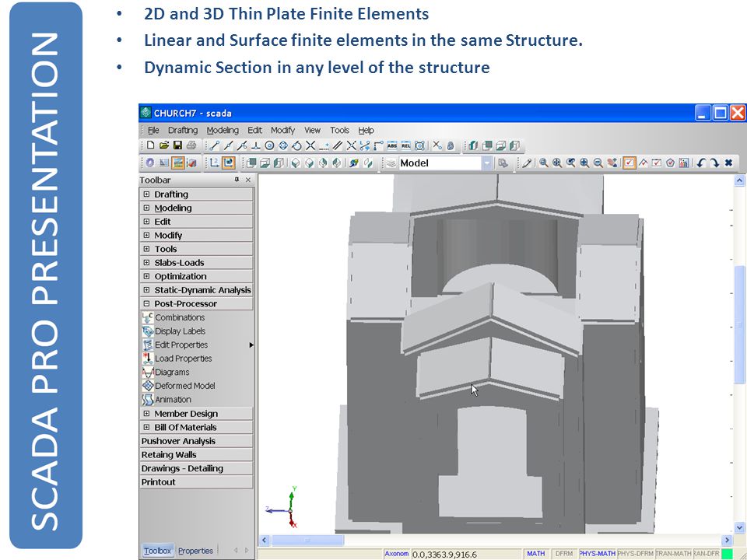Click the Animation icon

(x=148, y=400)
